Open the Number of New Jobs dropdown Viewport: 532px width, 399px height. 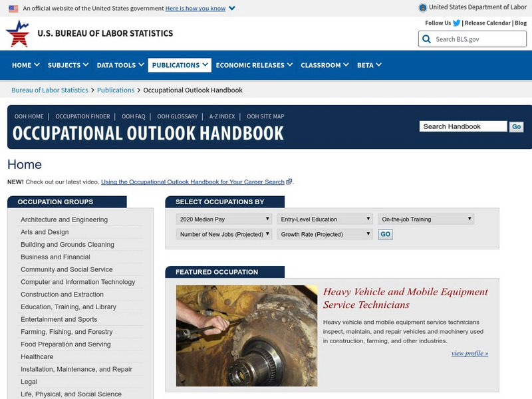[224, 234]
